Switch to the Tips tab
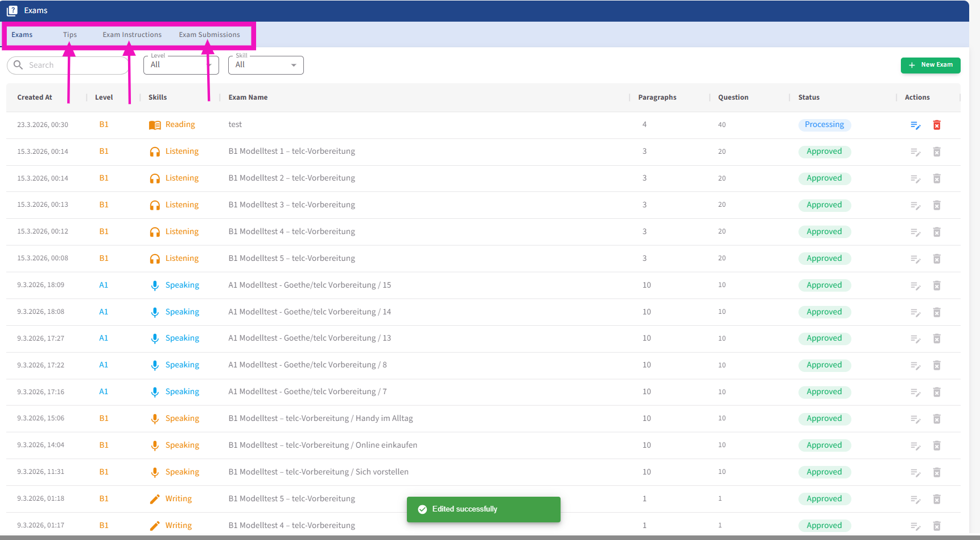Image resolution: width=980 pixels, height=540 pixels. [70, 35]
